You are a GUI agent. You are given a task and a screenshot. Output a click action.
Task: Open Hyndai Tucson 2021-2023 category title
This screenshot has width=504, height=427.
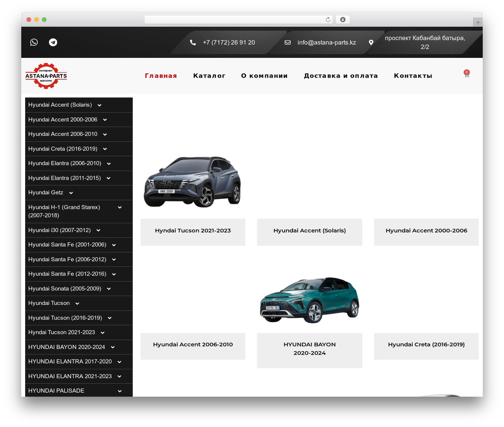(193, 230)
